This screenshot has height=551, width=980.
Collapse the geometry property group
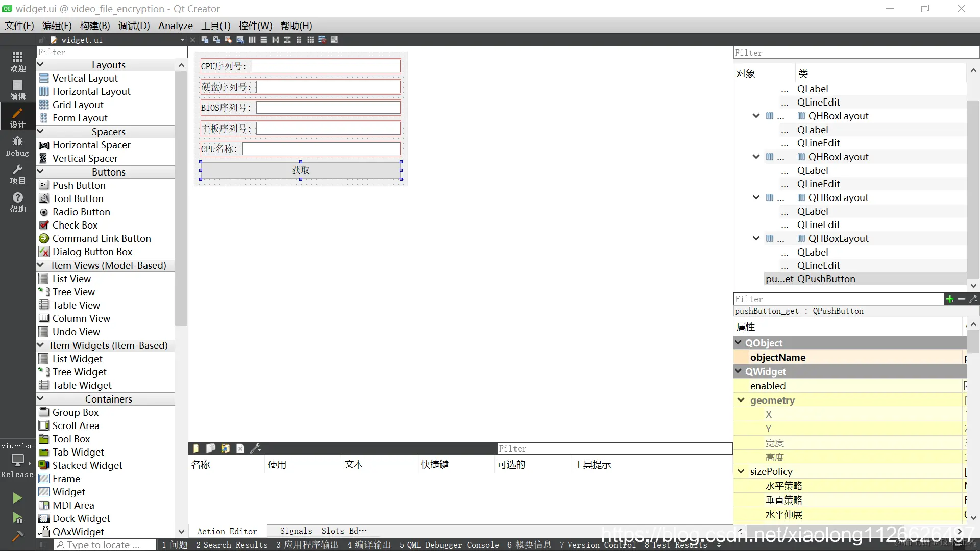pos(741,400)
